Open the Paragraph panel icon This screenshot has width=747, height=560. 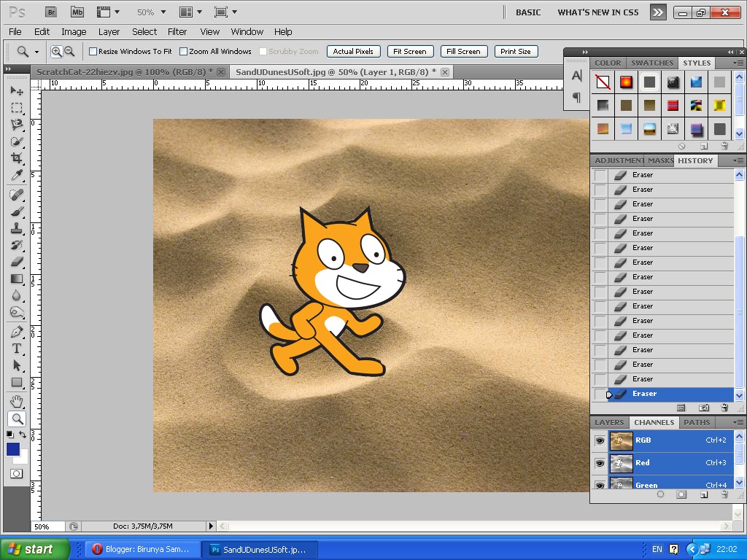click(576, 98)
